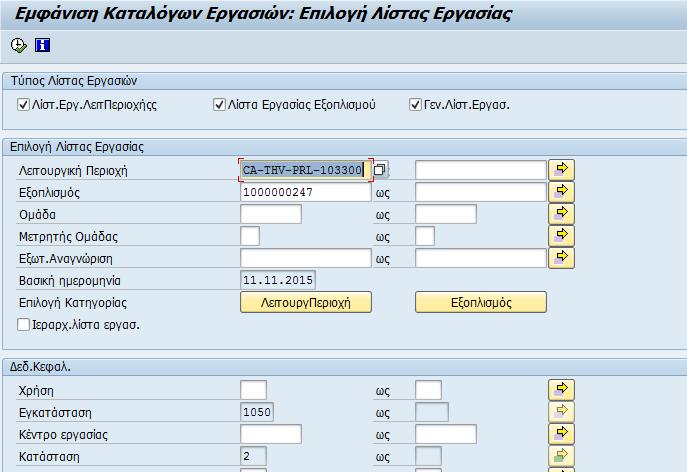Click Εξωτ.Αναγνώριση from field
687x472 pixels.
pyautogui.click(x=306, y=258)
